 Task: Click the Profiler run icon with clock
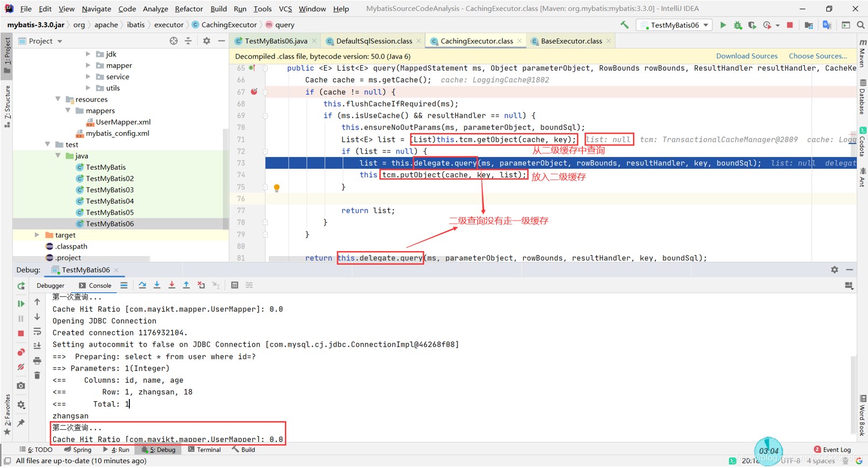pyautogui.click(x=767, y=25)
